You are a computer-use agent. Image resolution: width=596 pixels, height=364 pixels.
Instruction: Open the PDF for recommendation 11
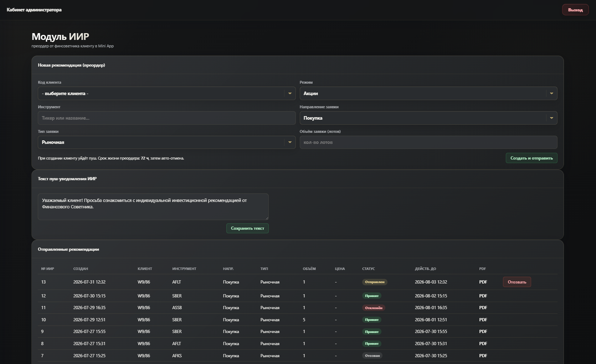483,307
